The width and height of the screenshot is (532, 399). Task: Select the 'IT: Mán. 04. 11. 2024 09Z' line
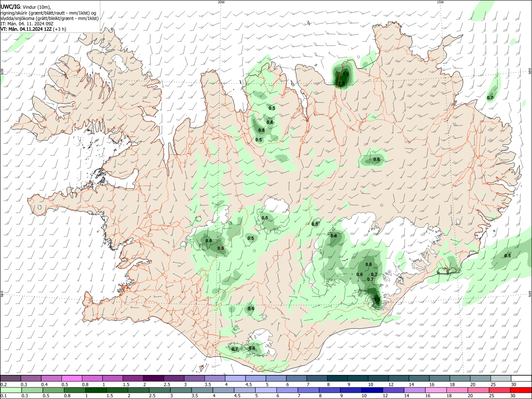click(x=27, y=24)
